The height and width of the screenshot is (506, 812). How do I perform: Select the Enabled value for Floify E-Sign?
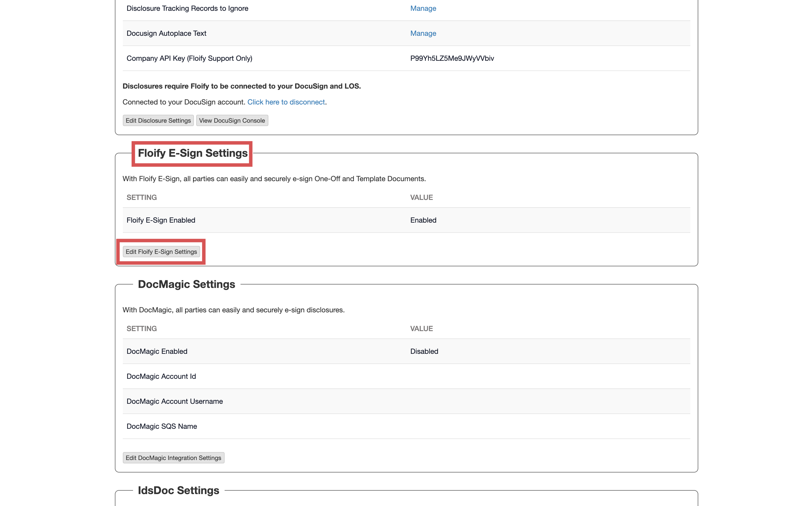pos(423,220)
